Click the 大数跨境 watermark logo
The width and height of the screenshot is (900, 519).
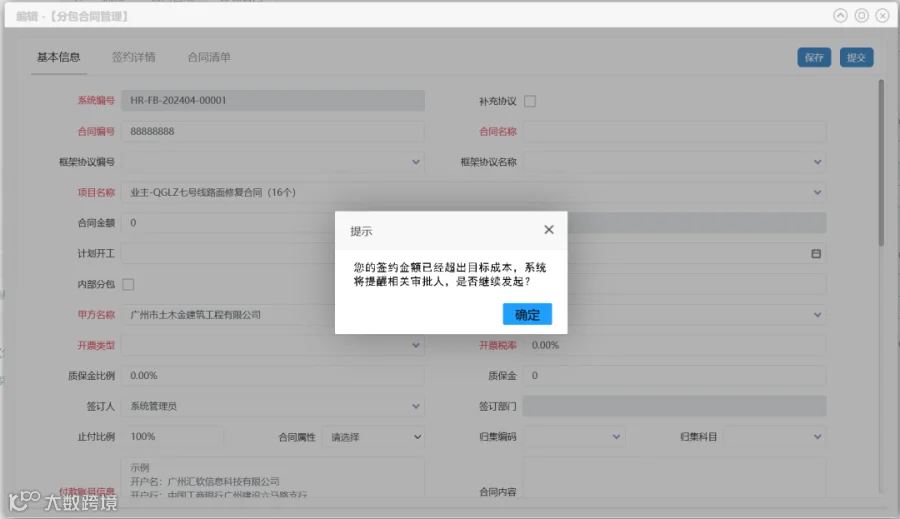[63, 502]
